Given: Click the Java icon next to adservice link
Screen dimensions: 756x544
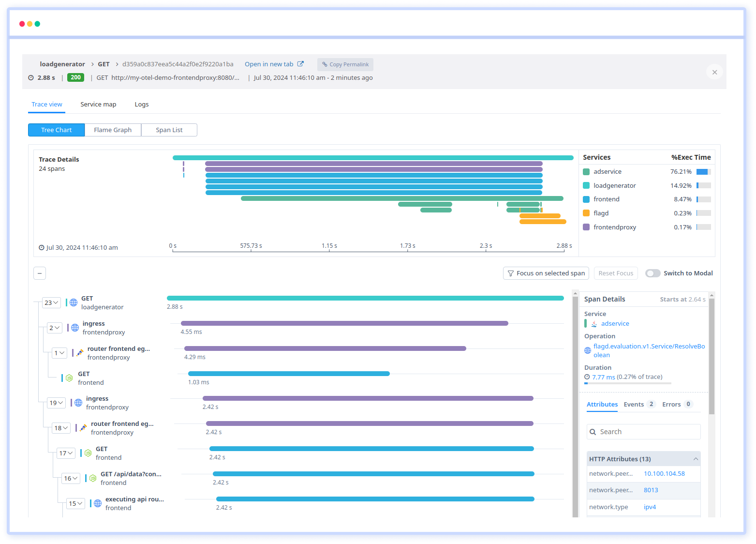Looking at the screenshot, I should tap(594, 324).
